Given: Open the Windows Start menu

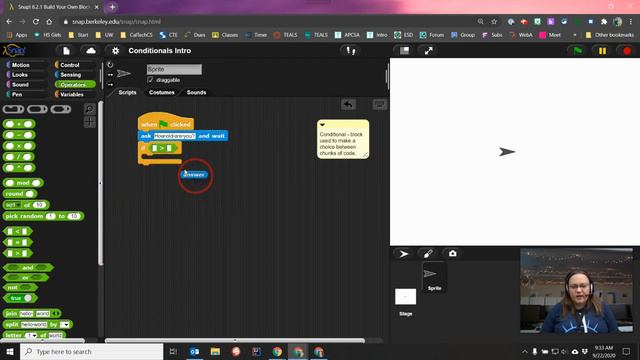Looking at the screenshot, I should tap(9, 351).
